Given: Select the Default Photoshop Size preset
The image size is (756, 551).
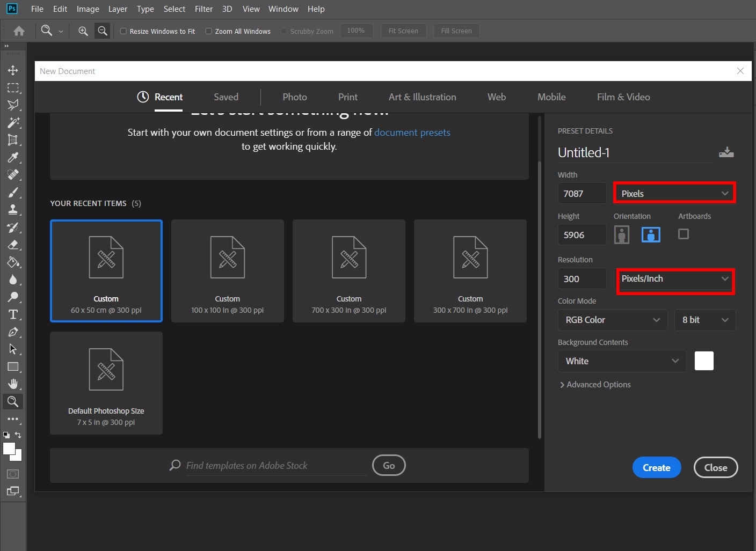Looking at the screenshot, I should click(106, 383).
